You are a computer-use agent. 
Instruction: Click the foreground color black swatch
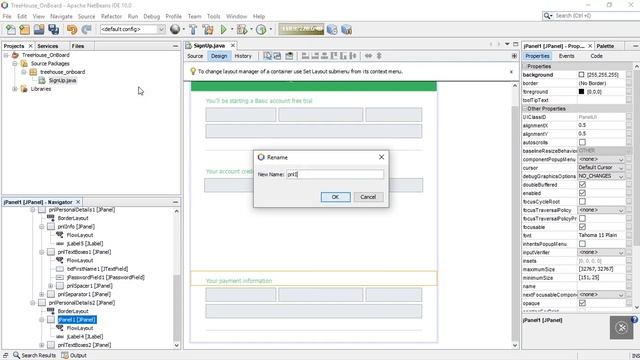[581, 92]
